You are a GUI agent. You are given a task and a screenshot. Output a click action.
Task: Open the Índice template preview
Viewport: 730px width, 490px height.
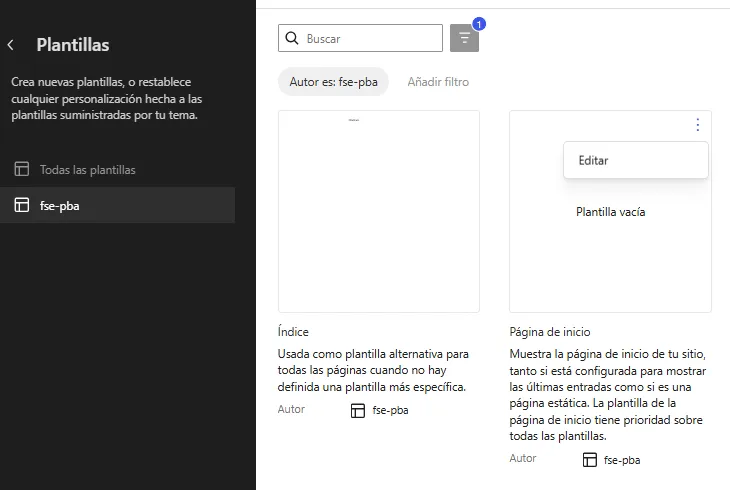tap(379, 211)
